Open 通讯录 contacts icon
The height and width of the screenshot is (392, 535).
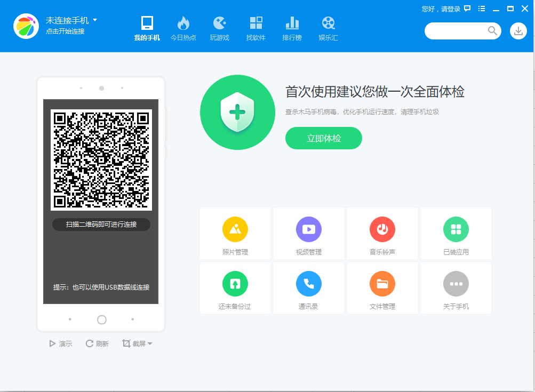[309, 284]
